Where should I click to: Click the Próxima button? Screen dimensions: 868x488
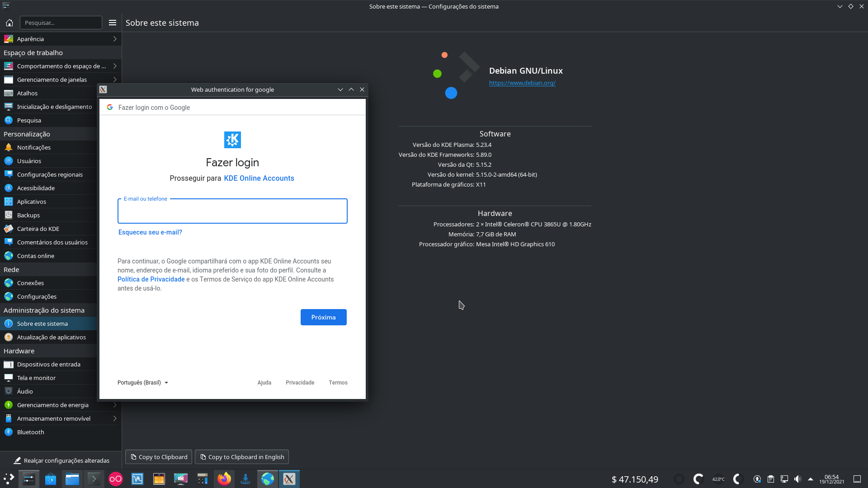tap(323, 317)
